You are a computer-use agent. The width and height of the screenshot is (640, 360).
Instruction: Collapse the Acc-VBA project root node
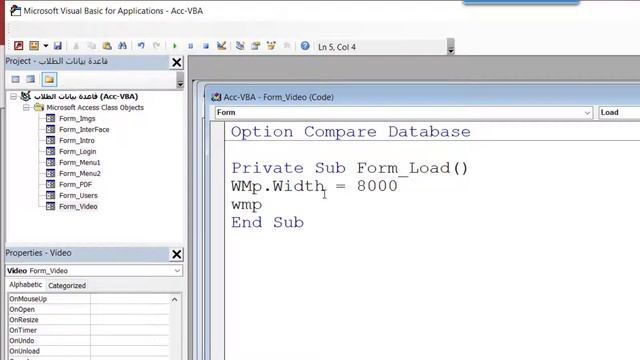click(13, 96)
